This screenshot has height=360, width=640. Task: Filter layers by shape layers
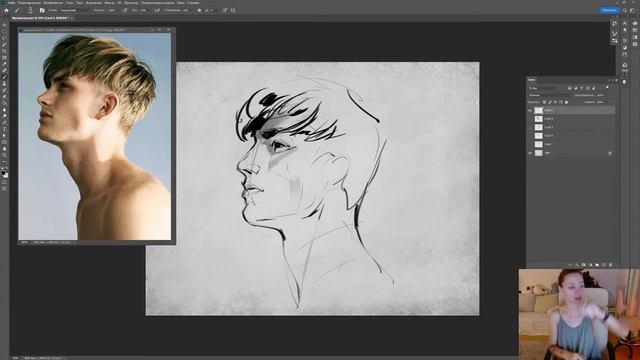click(587, 88)
